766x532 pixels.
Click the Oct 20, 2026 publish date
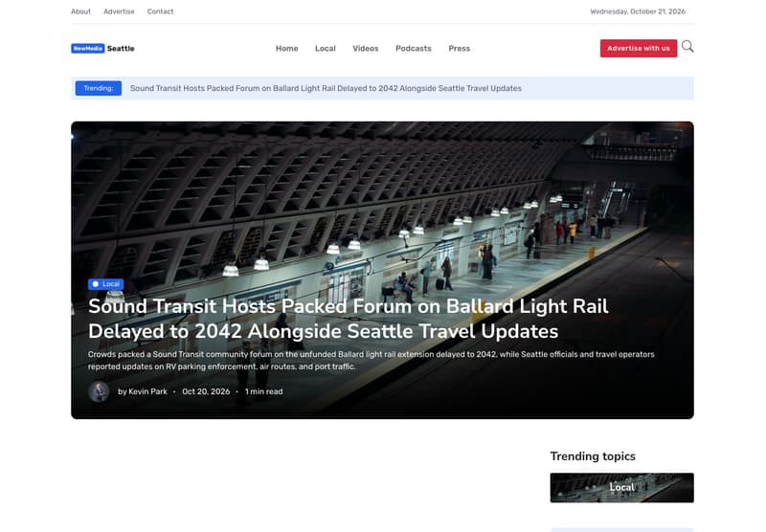coord(206,391)
